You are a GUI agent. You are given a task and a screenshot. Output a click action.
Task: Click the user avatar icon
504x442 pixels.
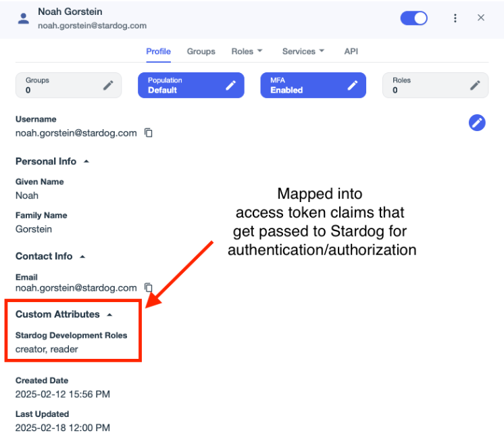click(x=24, y=19)
